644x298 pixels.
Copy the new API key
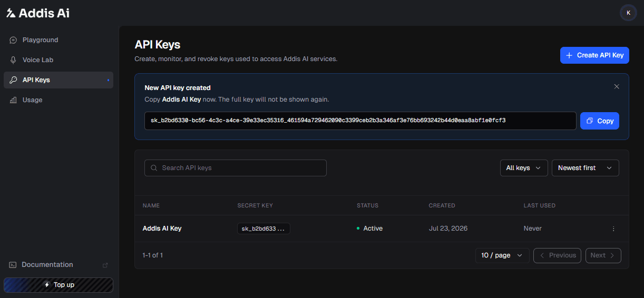point(600,121)
